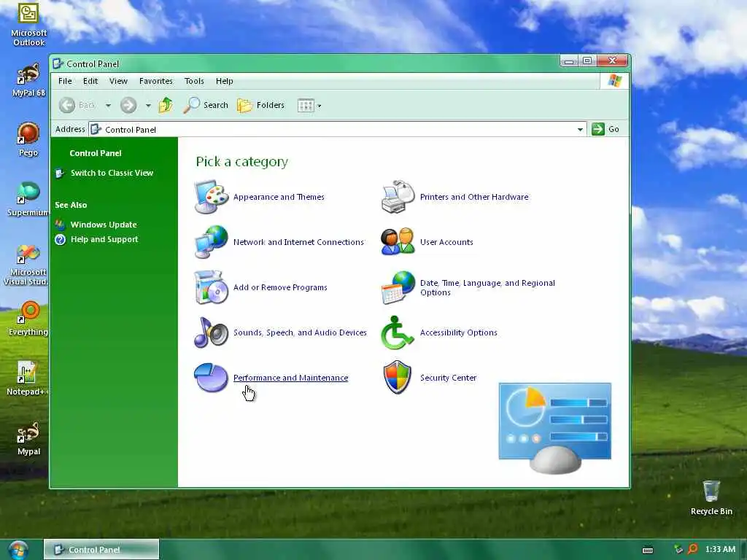Click the Sounds, Speech, and Audio Devices link
This screenshot has width=747, height=560.
pyautogui.click(x=300, y=332)
